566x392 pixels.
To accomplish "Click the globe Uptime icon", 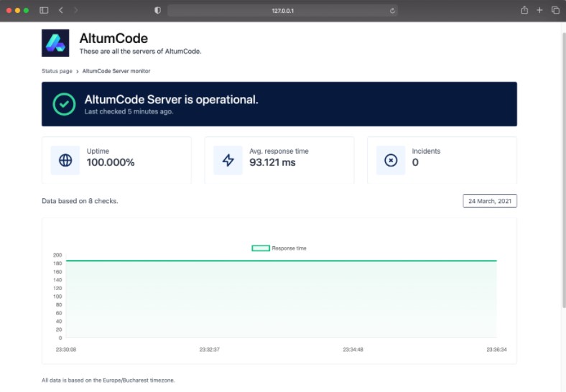I will (65, 160).
